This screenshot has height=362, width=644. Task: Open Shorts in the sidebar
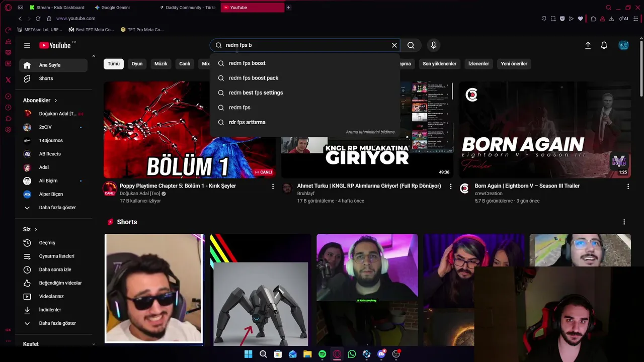(x=53, y=78)
